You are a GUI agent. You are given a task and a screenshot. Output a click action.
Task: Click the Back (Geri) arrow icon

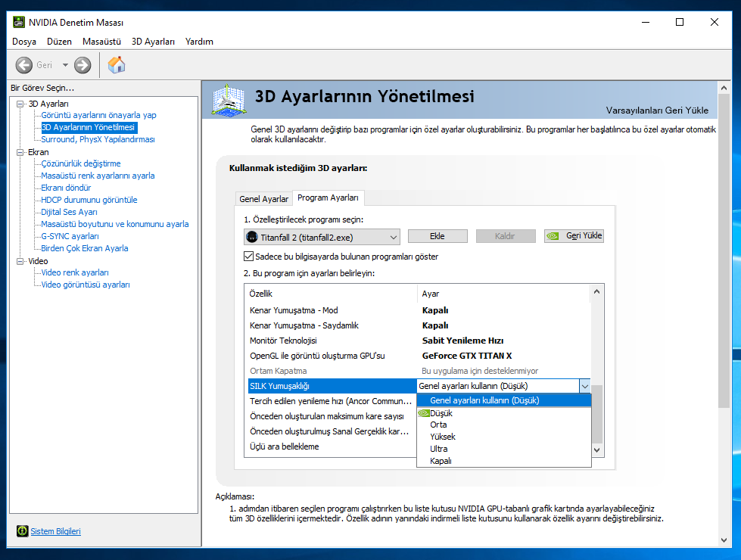(x=23, y=65)
